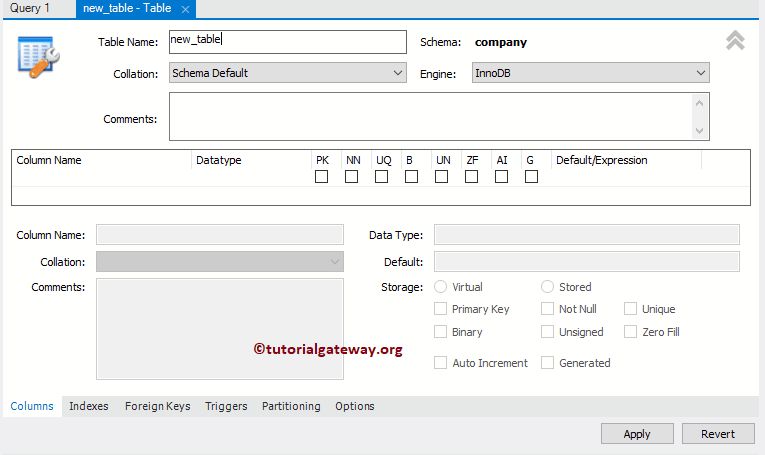Enable the Zero Fill checkbox
Image resolution: width=765 pixels, height=455 pixels.
coord(630,332)
